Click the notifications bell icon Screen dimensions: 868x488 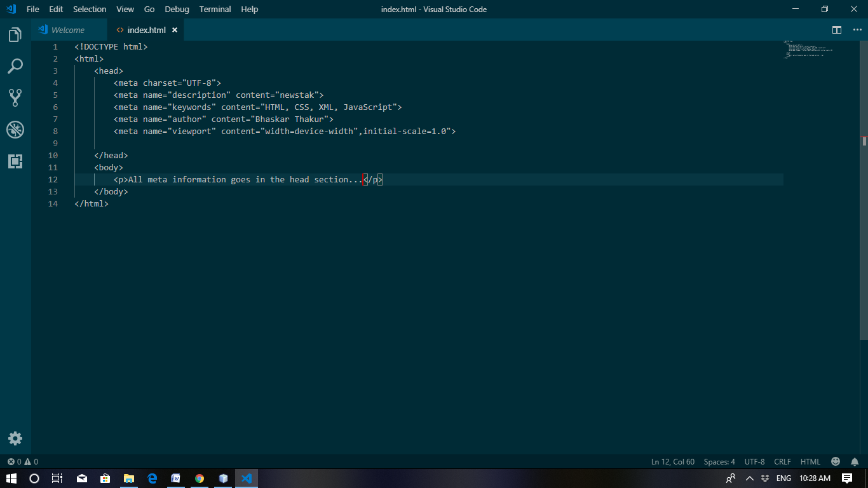(x=854, y=461)
